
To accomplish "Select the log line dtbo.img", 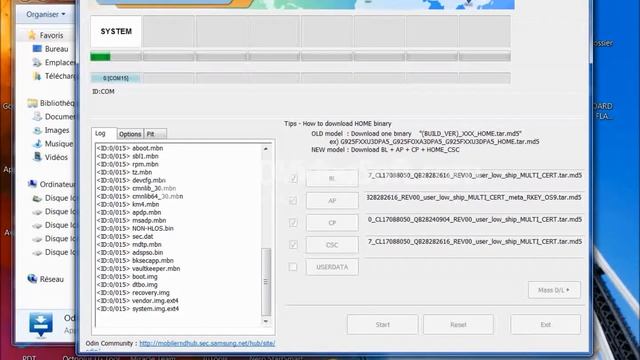I will point(127,284).
